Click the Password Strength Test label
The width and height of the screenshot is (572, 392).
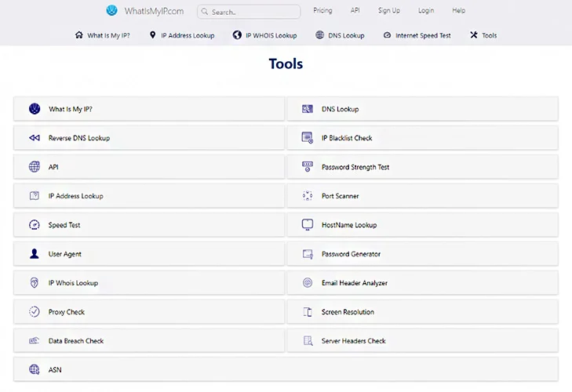(x=355, y=167)
